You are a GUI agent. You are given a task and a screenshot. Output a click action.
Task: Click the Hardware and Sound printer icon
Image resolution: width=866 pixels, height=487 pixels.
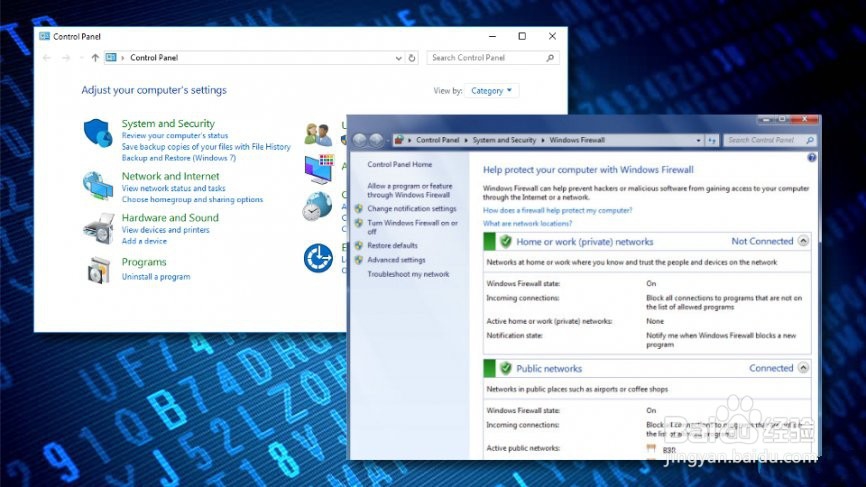coord(99,228)
